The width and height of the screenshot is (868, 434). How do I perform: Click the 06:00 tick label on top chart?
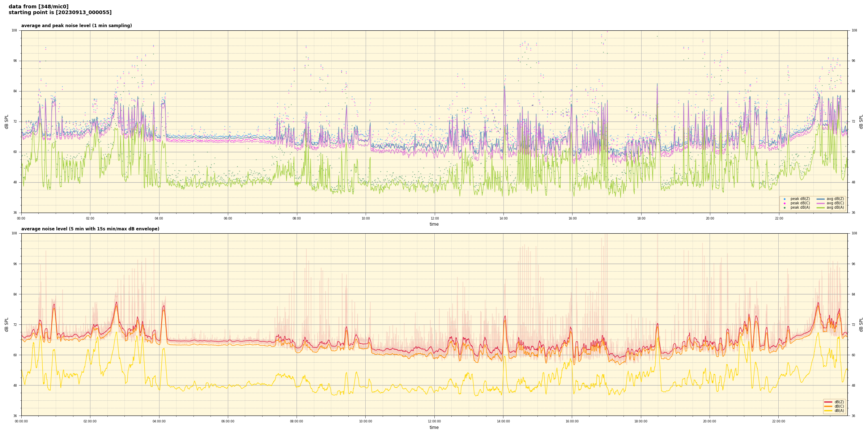tap(228, 218)
